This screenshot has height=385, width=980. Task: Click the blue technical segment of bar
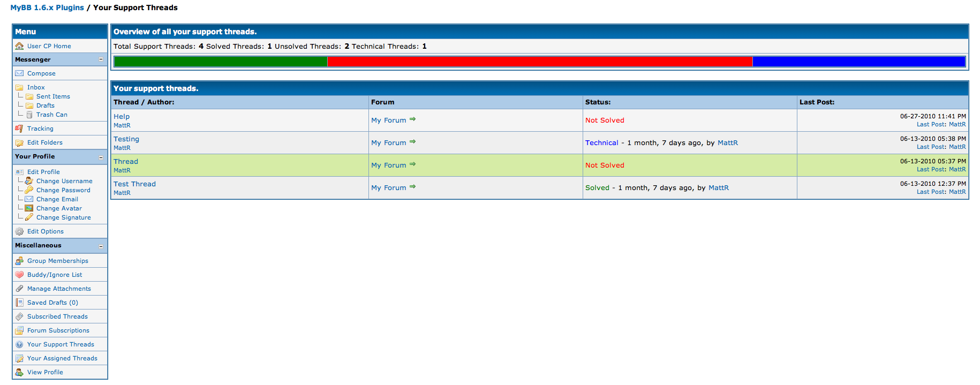point(858,62)
